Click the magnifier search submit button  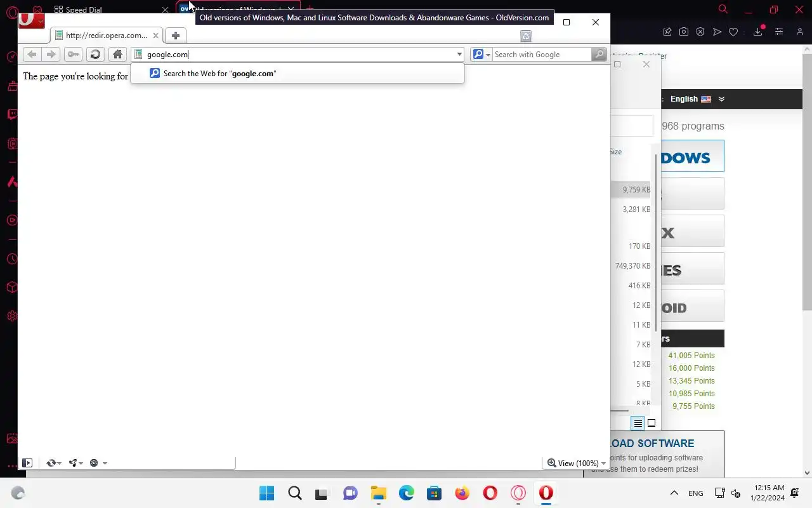[599, 55]
